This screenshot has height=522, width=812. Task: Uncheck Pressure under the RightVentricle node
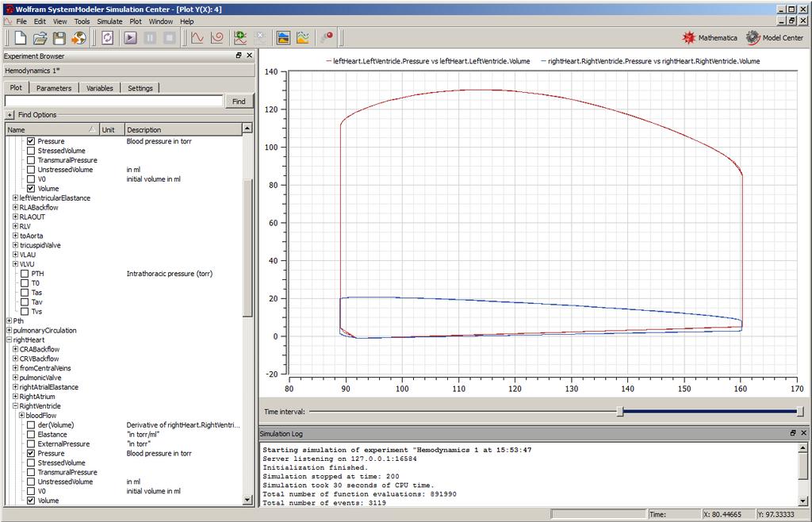31,453
